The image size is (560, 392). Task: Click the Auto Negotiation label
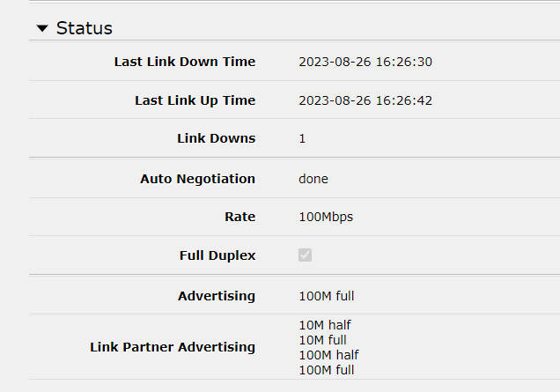click(197, 179)
